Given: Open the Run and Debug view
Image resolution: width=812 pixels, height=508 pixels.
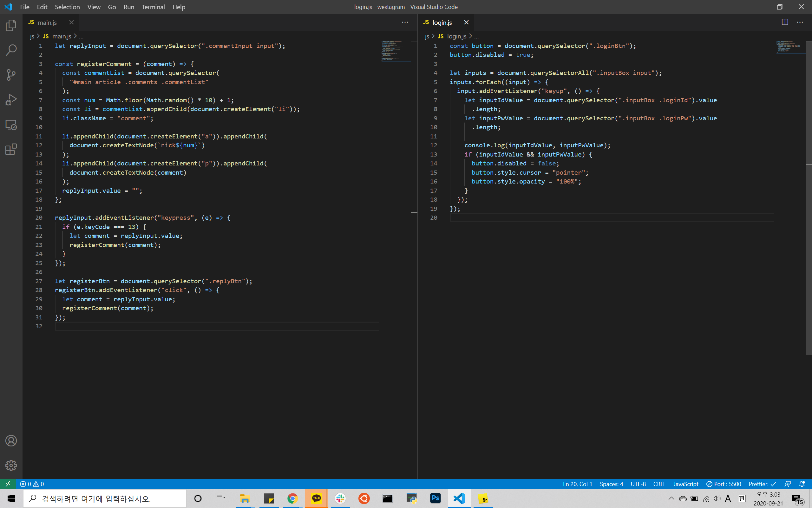Looking at the screenshot, I should pyautogui.click(x=11, y=100).
